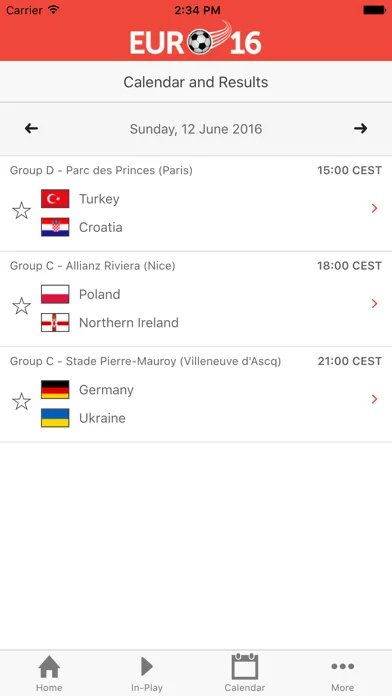Favorite the Poland vs Northern Ireland star
Screen dimensions: 392x696
pos(21,306)
